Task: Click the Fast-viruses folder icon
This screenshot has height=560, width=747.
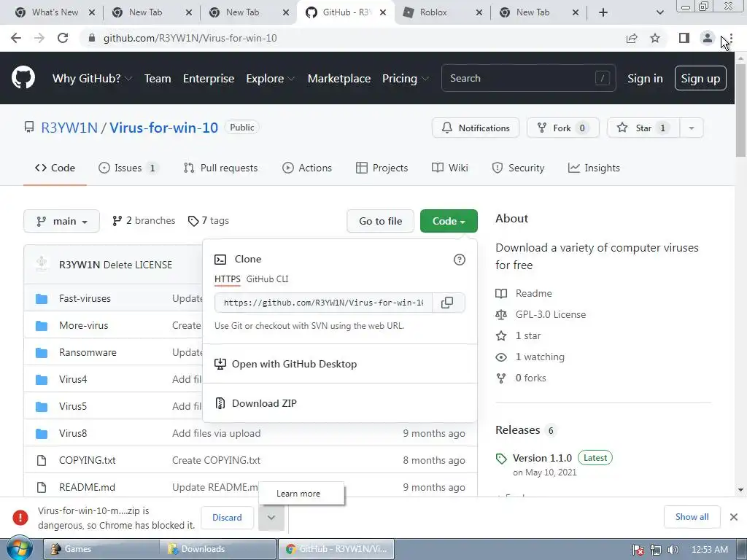Action: 42,298
